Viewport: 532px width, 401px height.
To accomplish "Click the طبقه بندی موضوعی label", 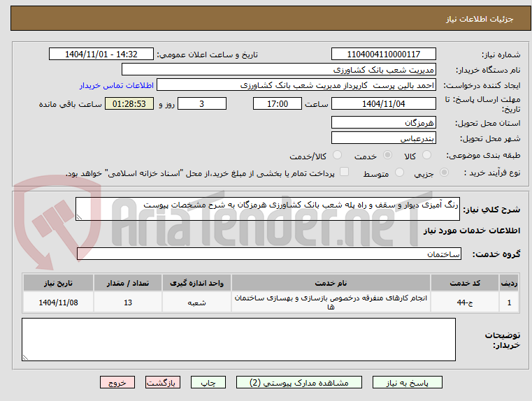I will pyautogui.click(x=484, y=155).
